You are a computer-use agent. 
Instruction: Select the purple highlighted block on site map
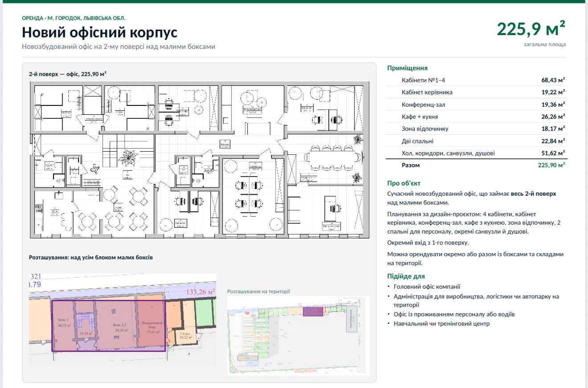[313, 311]
